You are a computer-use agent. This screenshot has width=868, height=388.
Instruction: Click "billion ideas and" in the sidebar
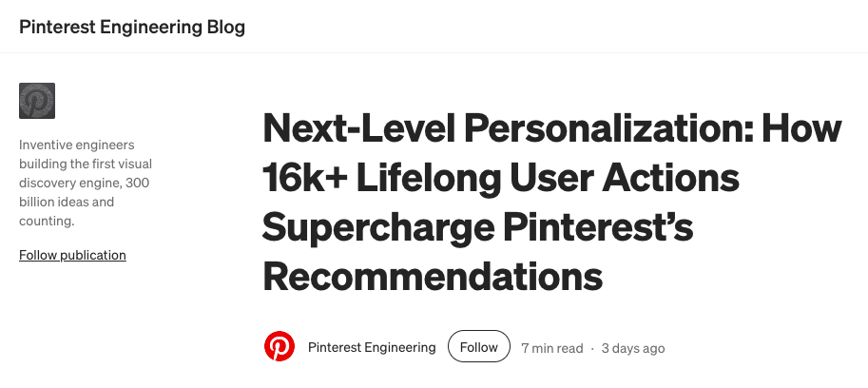67,203
